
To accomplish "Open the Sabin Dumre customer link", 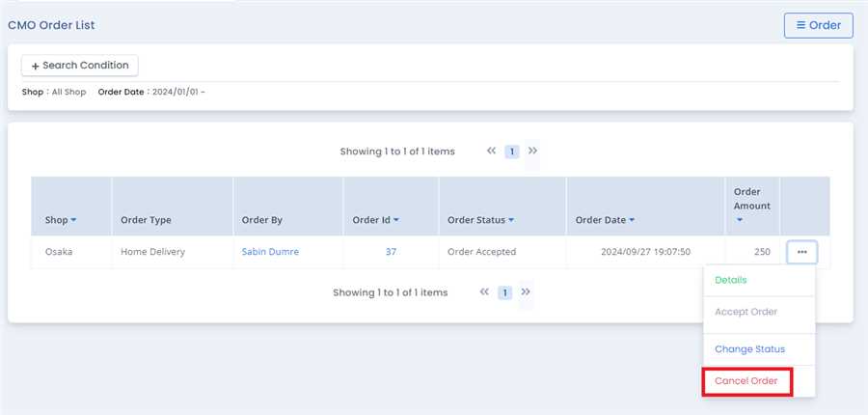I will click(270, 252).
